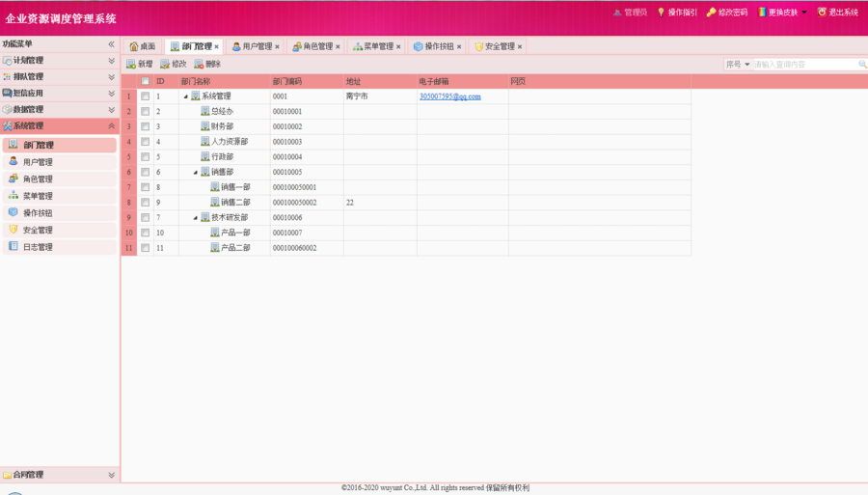
Task: Click the 修改密码 key icon
Action: coord(712,13)
